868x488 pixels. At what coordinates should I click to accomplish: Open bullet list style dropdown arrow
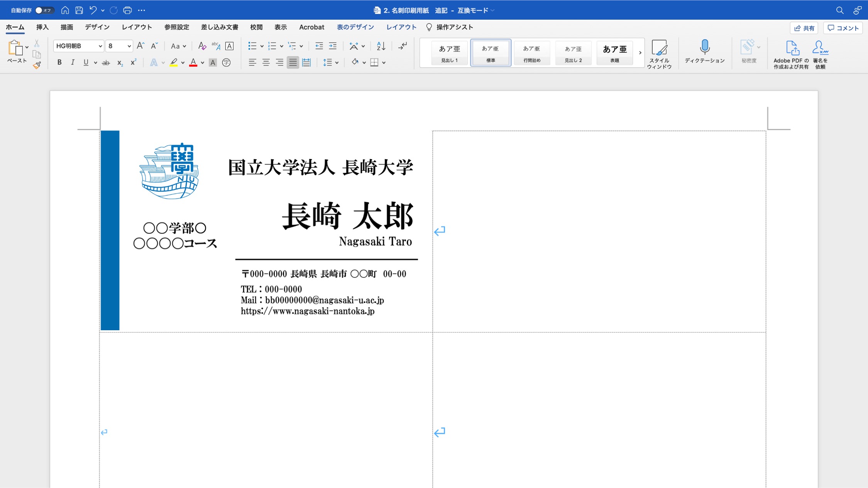point(262,46)
